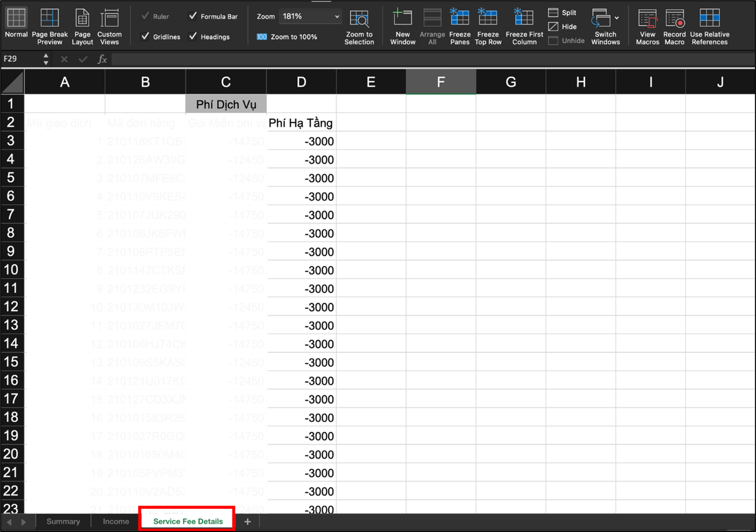Select the Phí Dịch Vụ header cell

tap(226, 104)
